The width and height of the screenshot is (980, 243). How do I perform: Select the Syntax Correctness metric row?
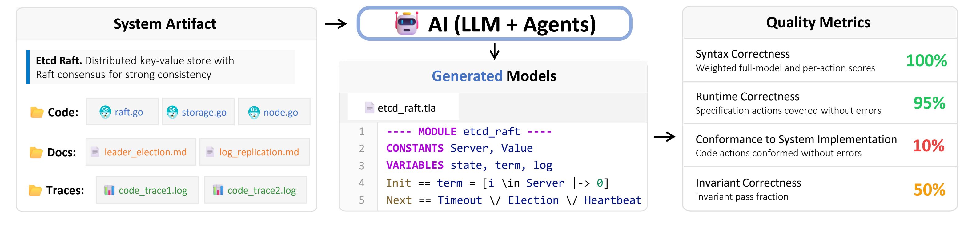coord(819,60)
